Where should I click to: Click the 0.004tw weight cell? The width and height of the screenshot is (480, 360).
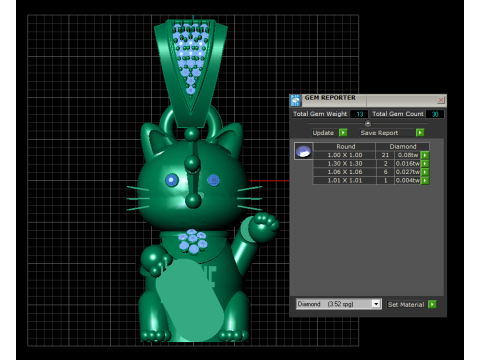coord(407,181)
